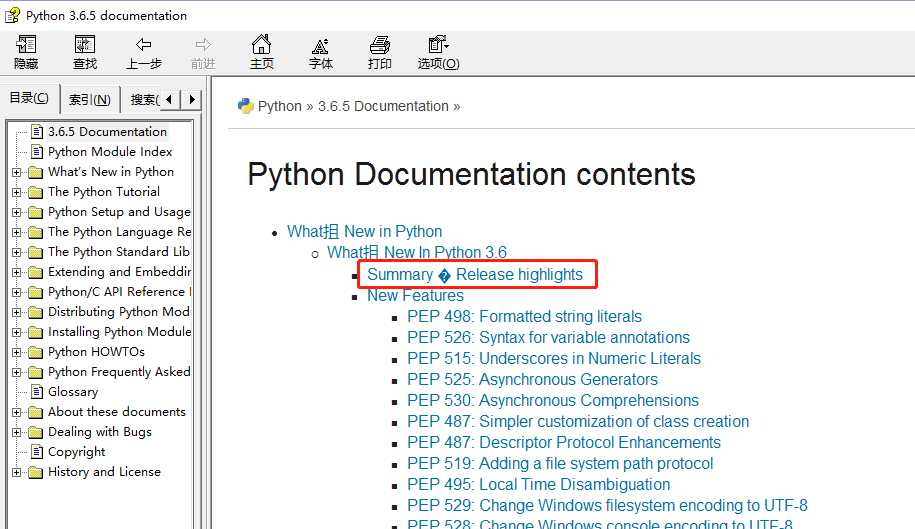Viewport: 915px width, 529px height.
Task: Open What's New In Python 3.6 link
Action: (417, 253)
